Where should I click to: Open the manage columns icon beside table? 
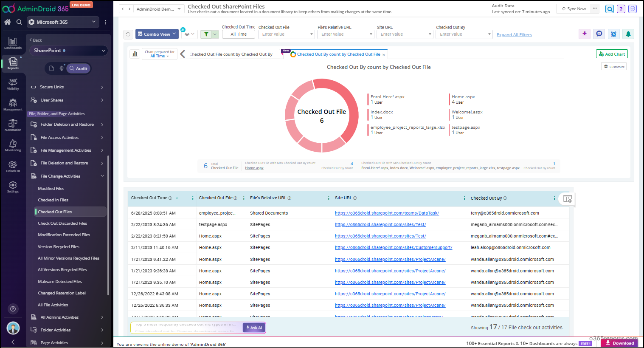(x=568, y=198)
